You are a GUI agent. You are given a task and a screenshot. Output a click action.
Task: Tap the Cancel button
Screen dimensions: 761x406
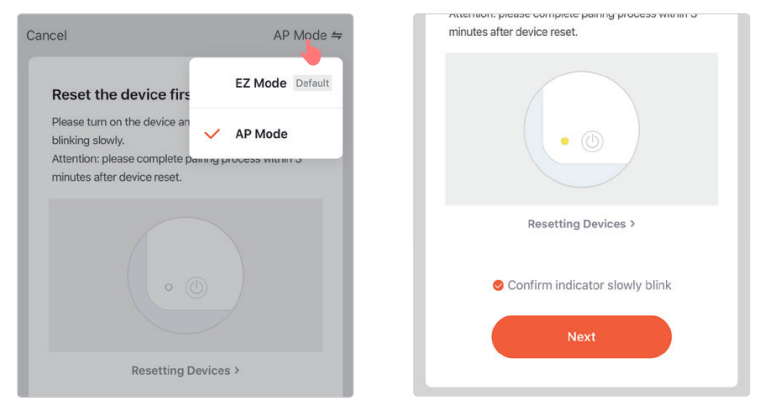[47, 35]
